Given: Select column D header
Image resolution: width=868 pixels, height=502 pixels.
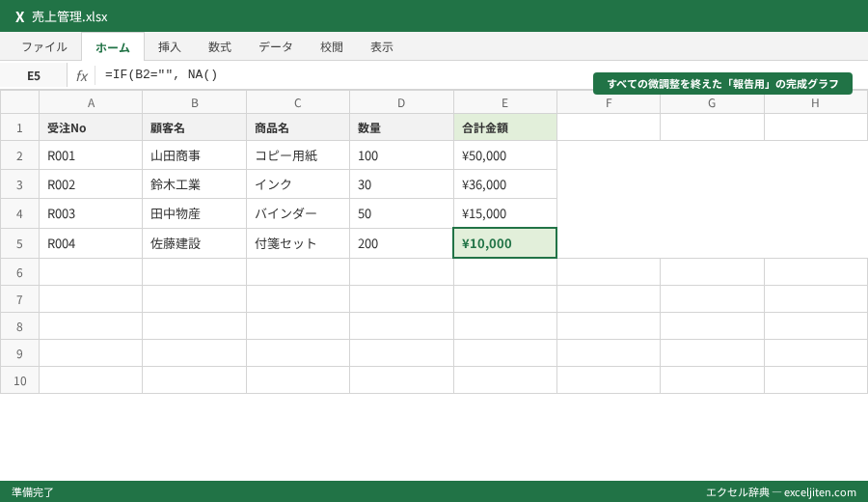Looking at the screenshot, I should (401, 102).
